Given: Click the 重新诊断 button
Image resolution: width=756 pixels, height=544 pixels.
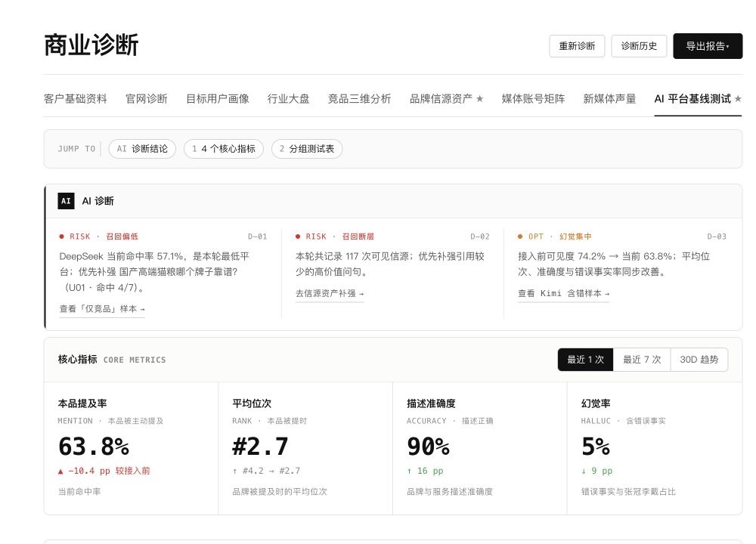Looking at the screenshot, I should (x=577, y=46).
